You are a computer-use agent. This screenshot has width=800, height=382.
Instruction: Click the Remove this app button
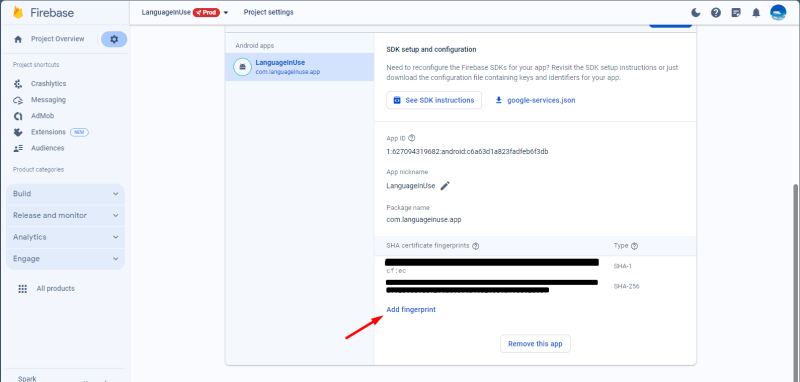tap(535, 344)
